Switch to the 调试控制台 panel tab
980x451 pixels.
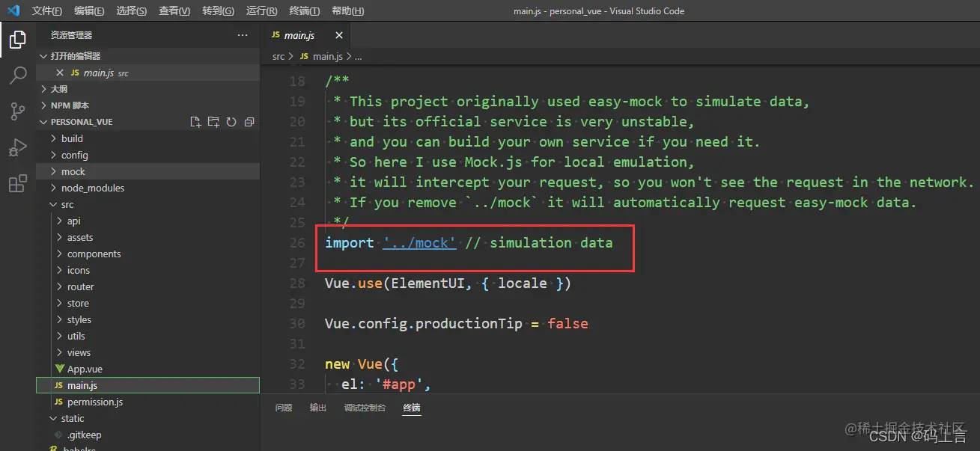[x=365, y=408]
